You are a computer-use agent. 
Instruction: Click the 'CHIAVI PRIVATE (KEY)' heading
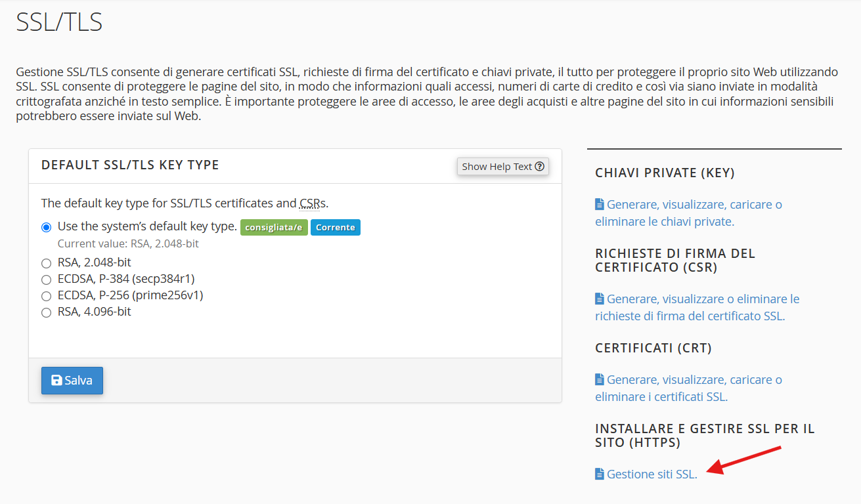(x=665, y=173)
